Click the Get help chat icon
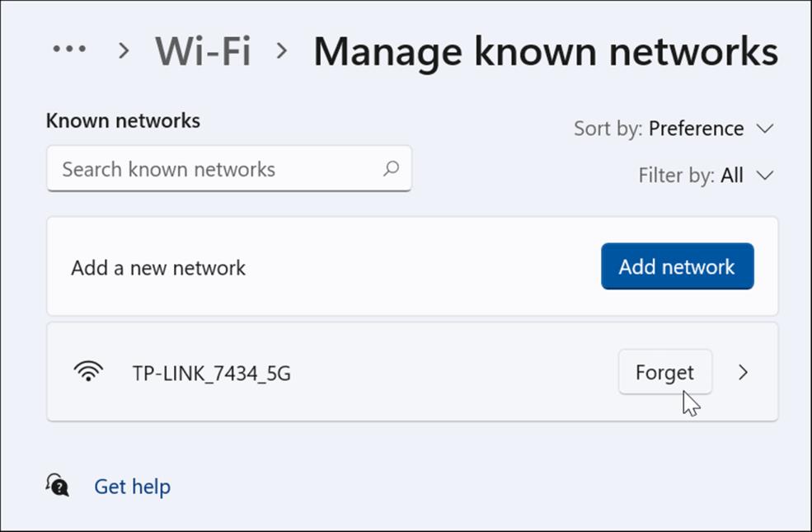Screen dimensions: 812x532 pyautogui.click(x=58, y=485)
